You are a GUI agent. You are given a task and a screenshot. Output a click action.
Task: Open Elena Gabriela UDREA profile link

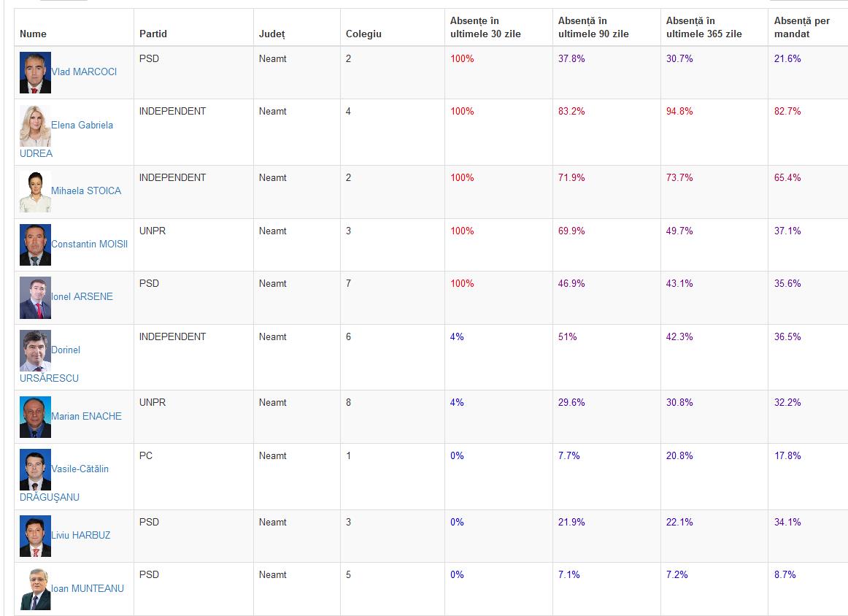(66, 139)
